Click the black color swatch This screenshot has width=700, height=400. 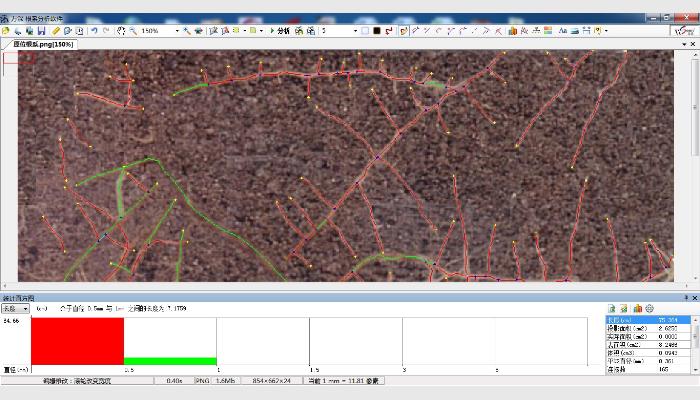376,31
